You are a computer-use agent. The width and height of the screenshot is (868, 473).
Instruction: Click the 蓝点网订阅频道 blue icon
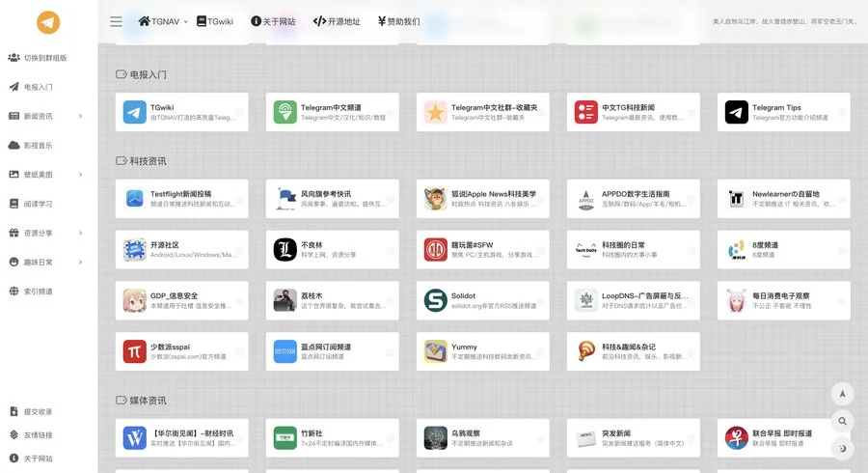(x=285, y=351)
